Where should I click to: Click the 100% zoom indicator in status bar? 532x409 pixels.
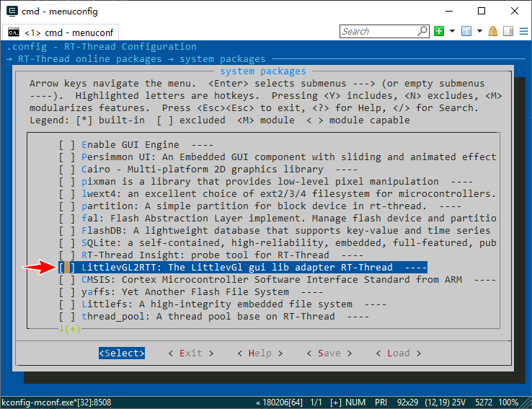click(x=508, y=402)
